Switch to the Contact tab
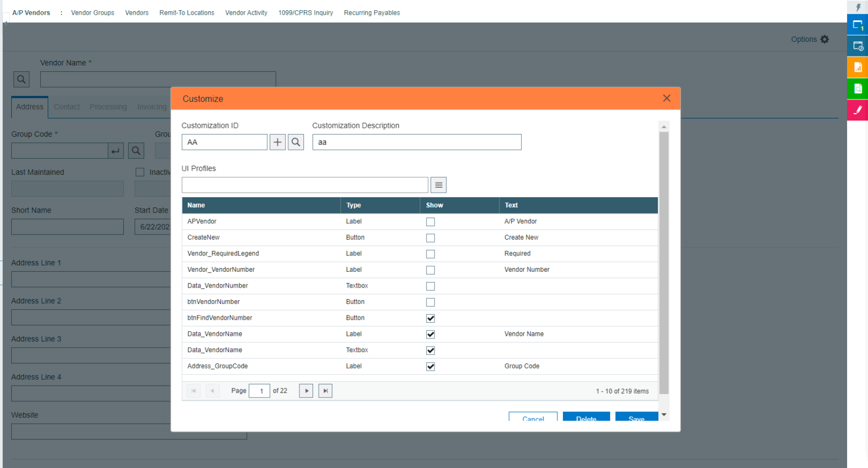The image size is (868, 468). [66, 107]
